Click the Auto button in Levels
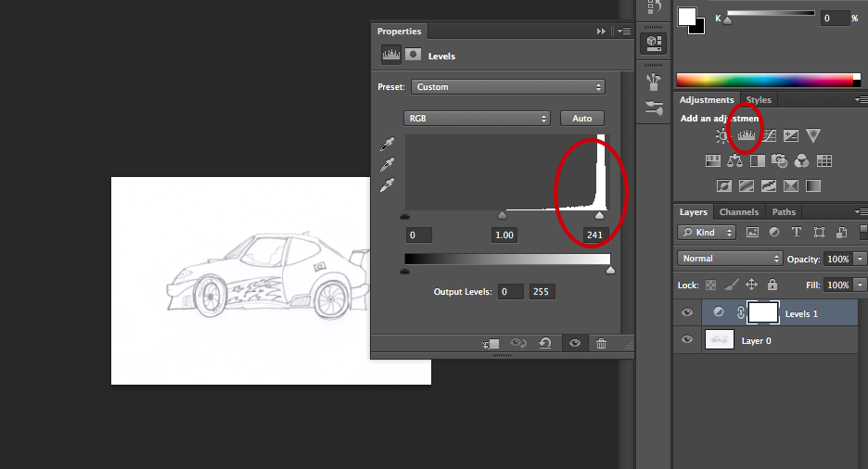 (581, 119)
